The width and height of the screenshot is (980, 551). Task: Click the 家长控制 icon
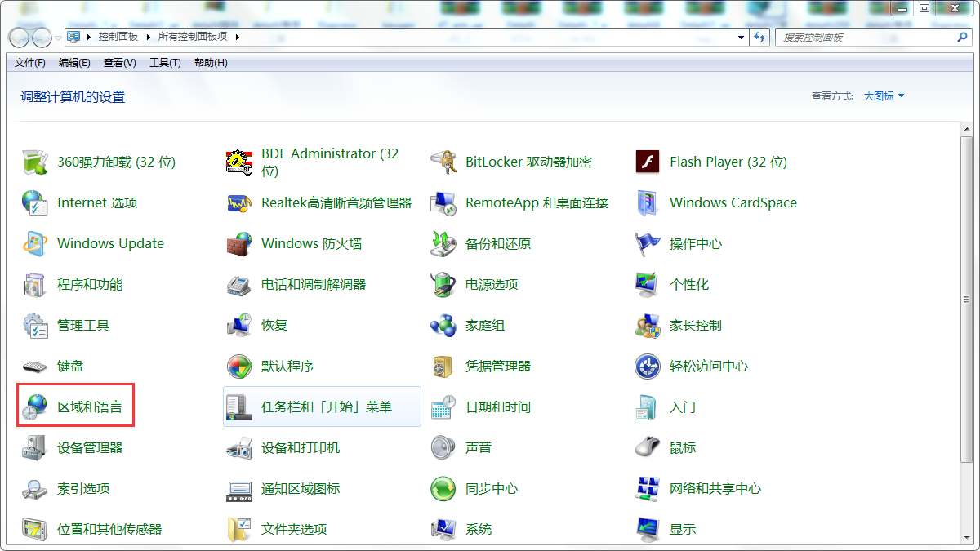647,325
